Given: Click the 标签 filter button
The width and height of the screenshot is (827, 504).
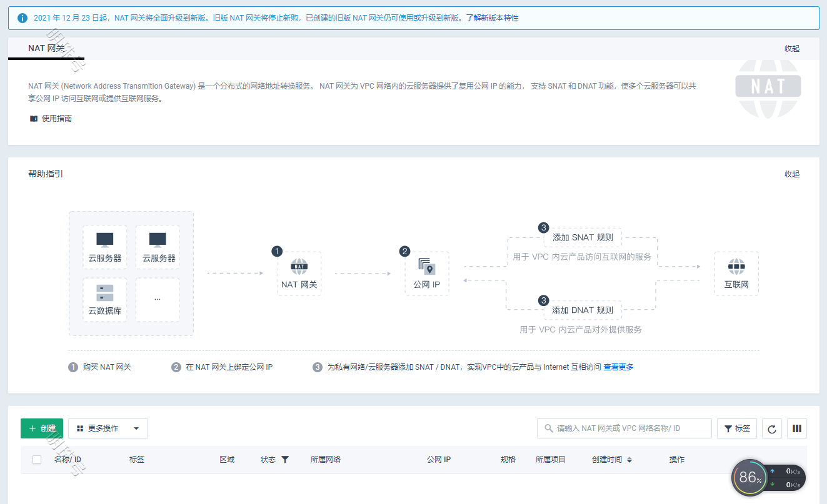Looking at the screenshot, I should [x=737, y=428].
